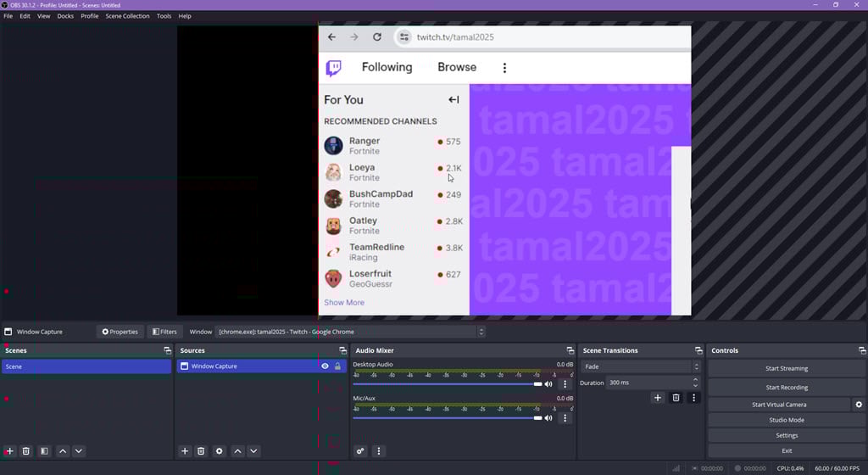Open the Scene Collection menu
Screen dimensions: 868x475
coord(127,16)
